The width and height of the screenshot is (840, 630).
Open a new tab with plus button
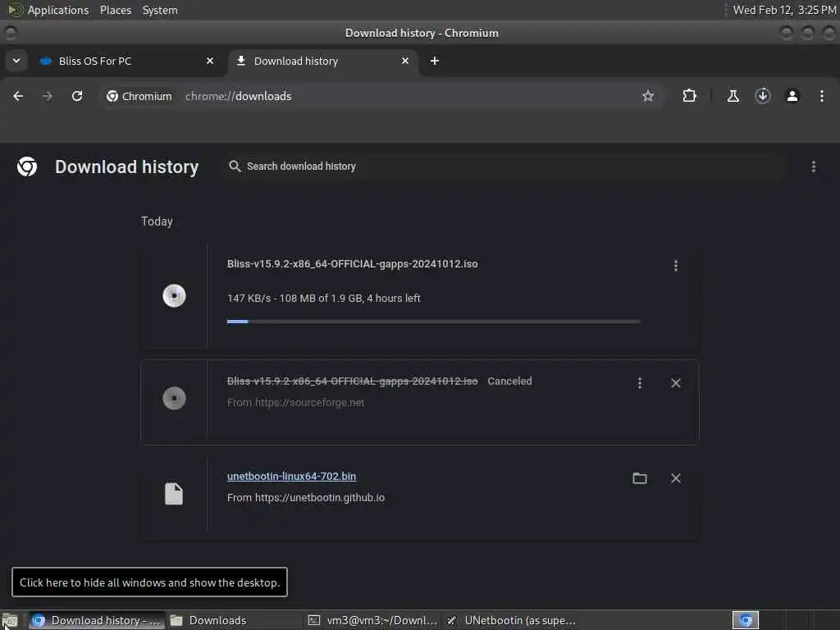tap(435, 61)
